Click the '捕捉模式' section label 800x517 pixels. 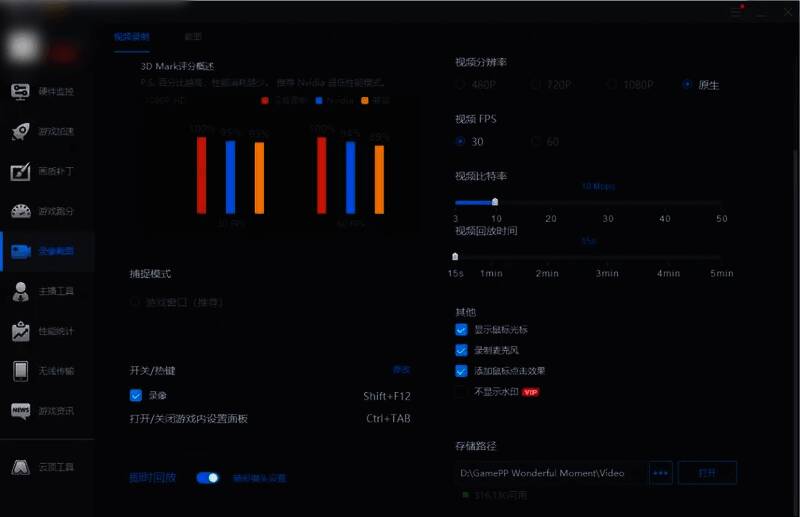[x=150, y=274]
